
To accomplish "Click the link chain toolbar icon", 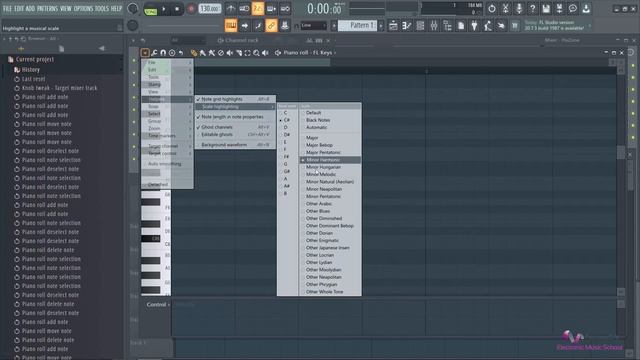I will 271,26.
